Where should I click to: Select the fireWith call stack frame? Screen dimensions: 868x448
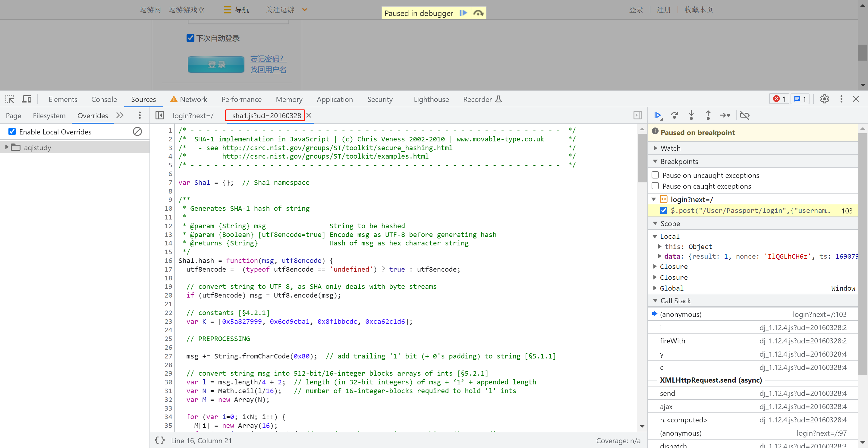672,341
